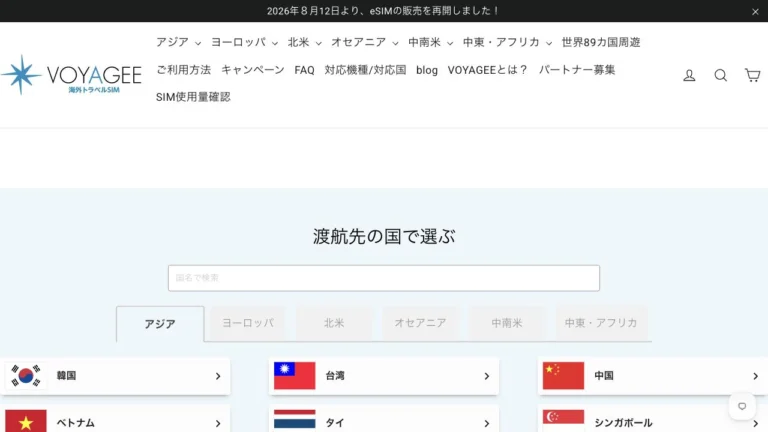Screen dimensions: 768x432
Task: Open the search magnifier icon
Action: [720, 75]
